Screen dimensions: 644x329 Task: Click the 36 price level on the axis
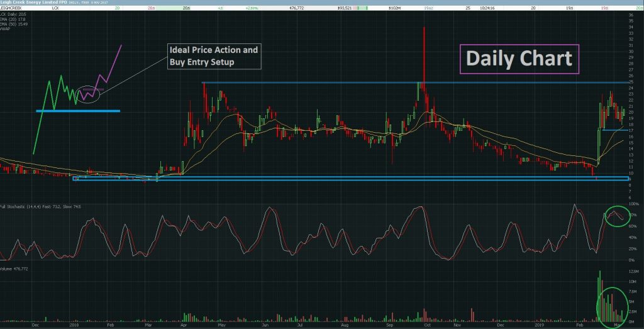[630, 15]
